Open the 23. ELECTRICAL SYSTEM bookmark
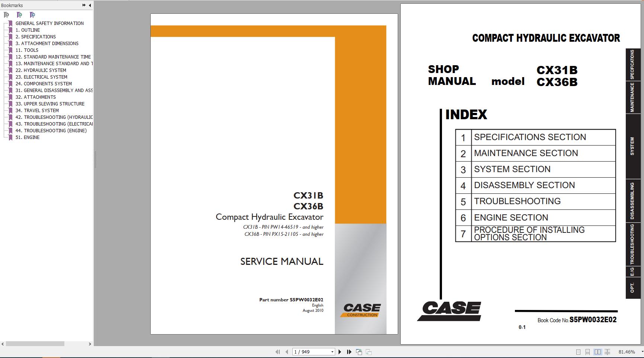644x358 pixels. pos(41,77)
